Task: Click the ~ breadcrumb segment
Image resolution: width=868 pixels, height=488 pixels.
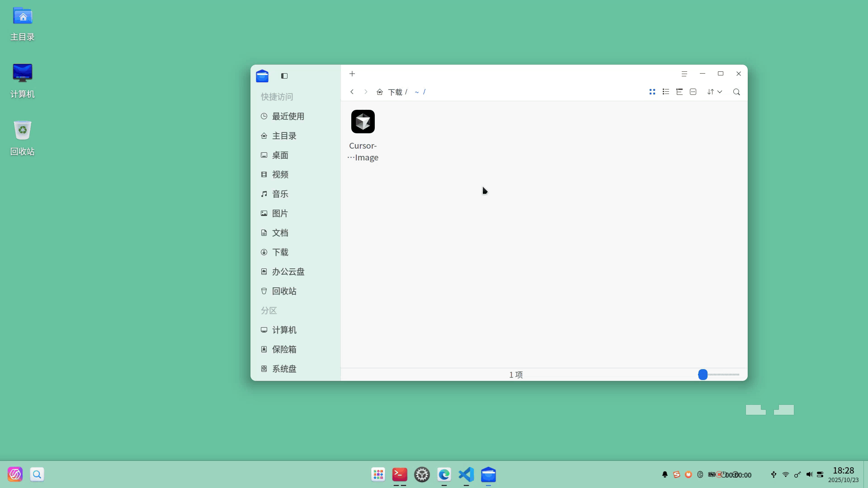Action: [416, 92]
